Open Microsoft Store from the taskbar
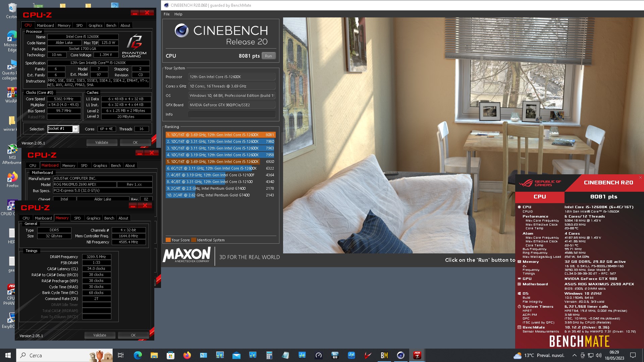Viewport: 644px width, 362px height. pyautogui.click(x=170, y=355)
